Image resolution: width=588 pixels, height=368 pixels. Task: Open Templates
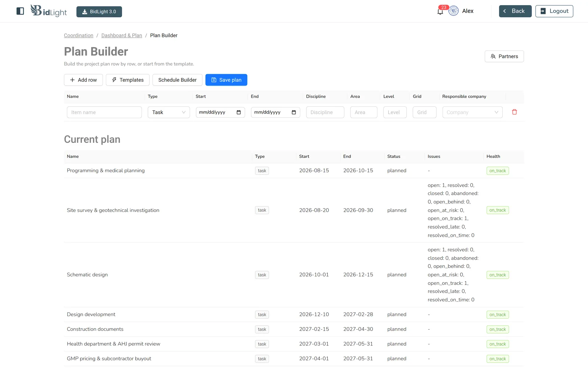tap(128, 80)
